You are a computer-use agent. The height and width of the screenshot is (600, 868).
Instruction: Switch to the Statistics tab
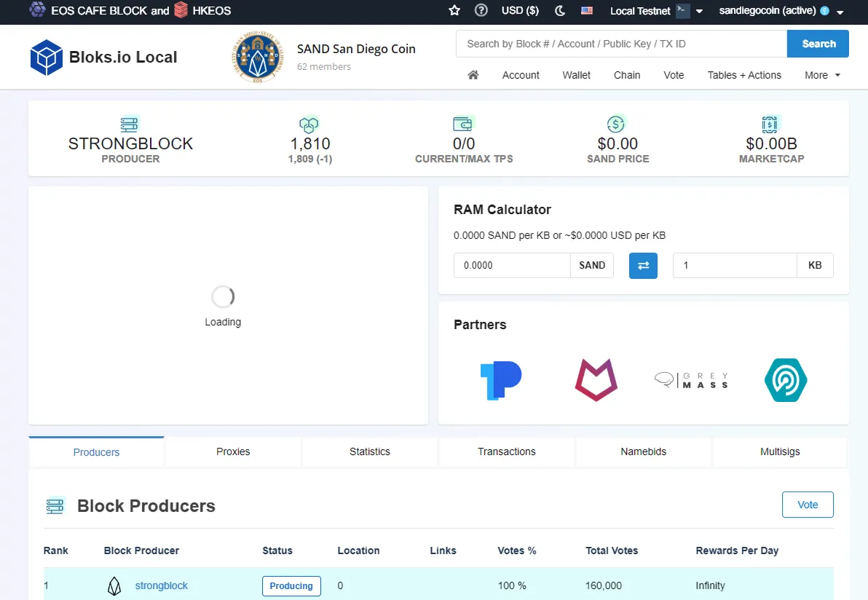pyautogui.click(x=370, y=451)
